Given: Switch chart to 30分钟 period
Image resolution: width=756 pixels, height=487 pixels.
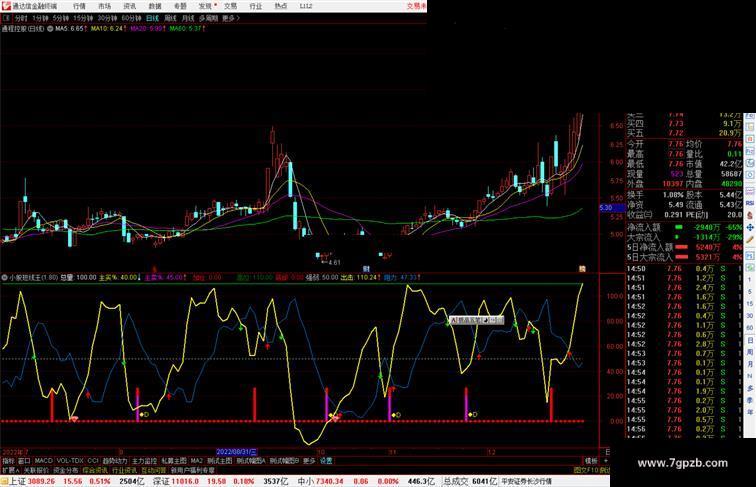Looking at the screenshot, I should (x=107, y=18).
